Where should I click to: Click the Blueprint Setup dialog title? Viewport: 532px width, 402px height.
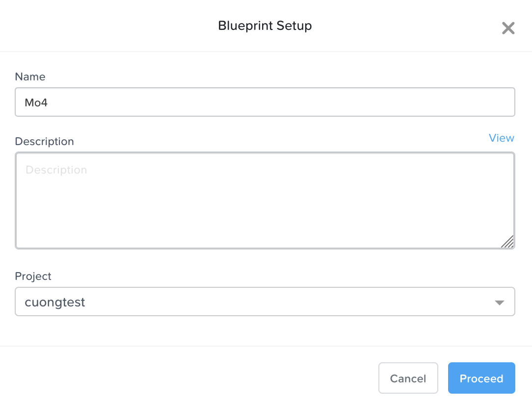265,26
